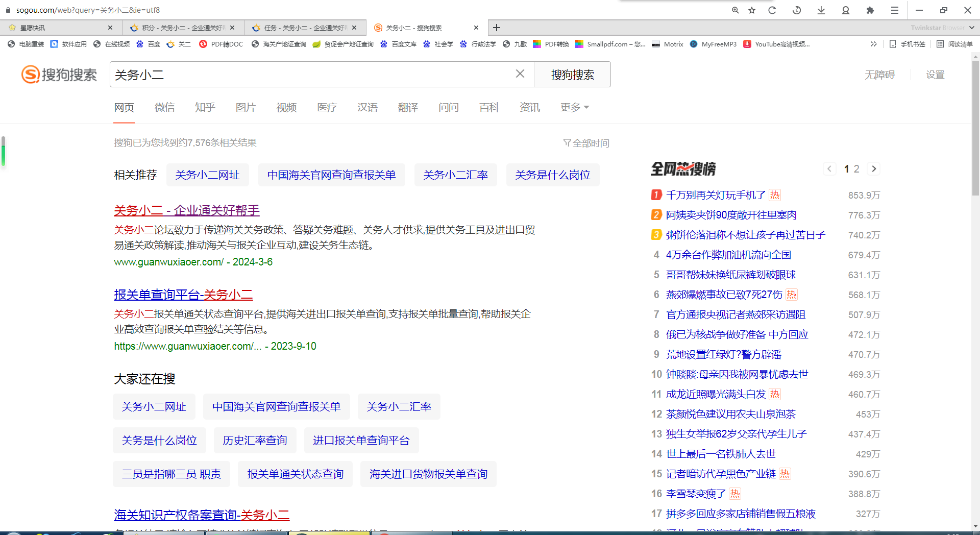Click related search 海关进口货物报关单查询
980x535 pixels.
[x=428, y=474]
